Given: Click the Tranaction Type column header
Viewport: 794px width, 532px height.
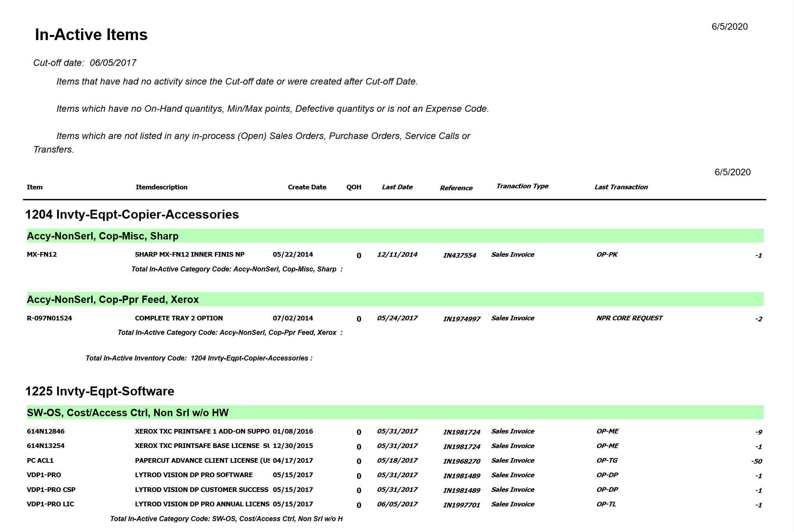Looking at the screenshot, I should [522, 186].
